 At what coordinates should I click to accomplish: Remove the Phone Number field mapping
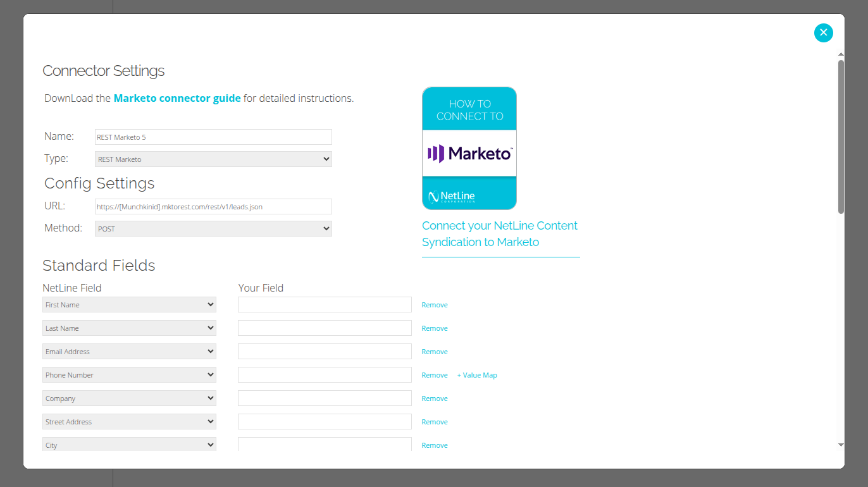435,375
